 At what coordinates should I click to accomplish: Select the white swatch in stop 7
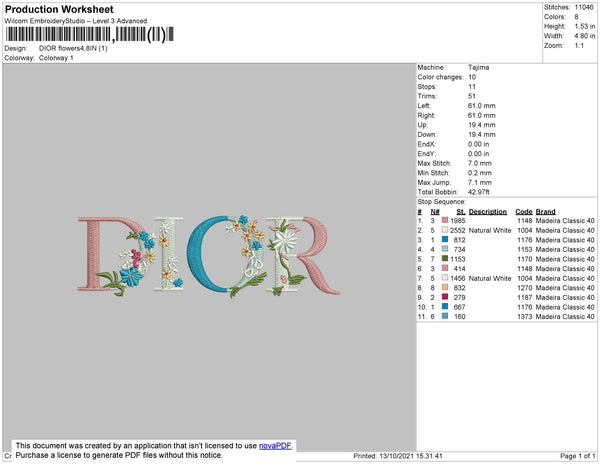point(445,278)
